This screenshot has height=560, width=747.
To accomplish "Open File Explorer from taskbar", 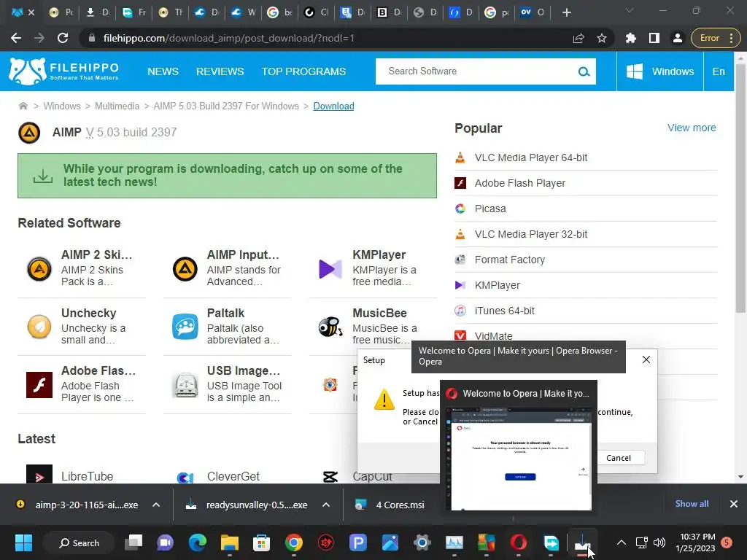I will [x=229, y=542].
